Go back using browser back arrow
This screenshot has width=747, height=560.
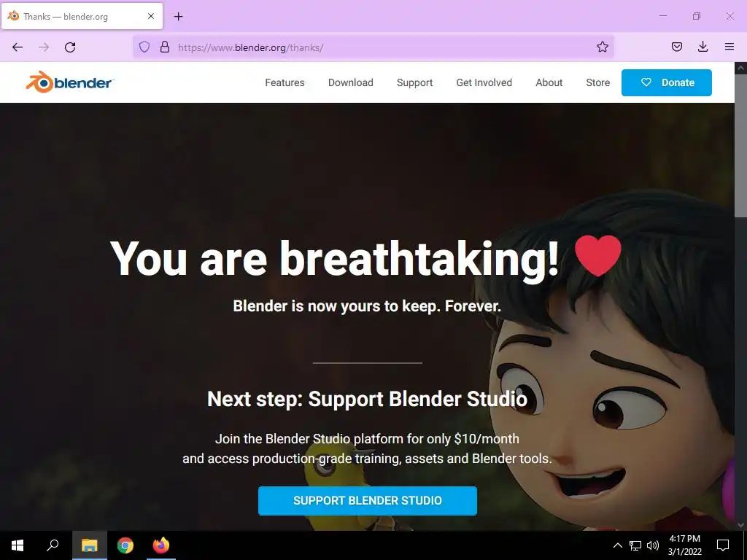click(18, 47)
